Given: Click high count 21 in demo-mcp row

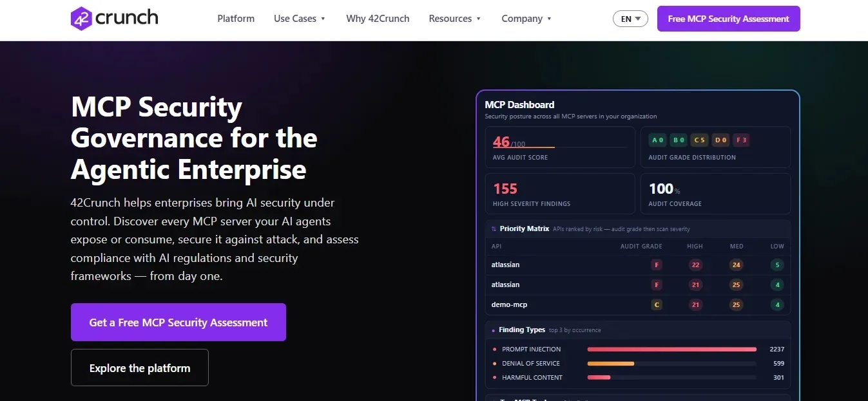Looking at the screenshot, I should point(695,304).
